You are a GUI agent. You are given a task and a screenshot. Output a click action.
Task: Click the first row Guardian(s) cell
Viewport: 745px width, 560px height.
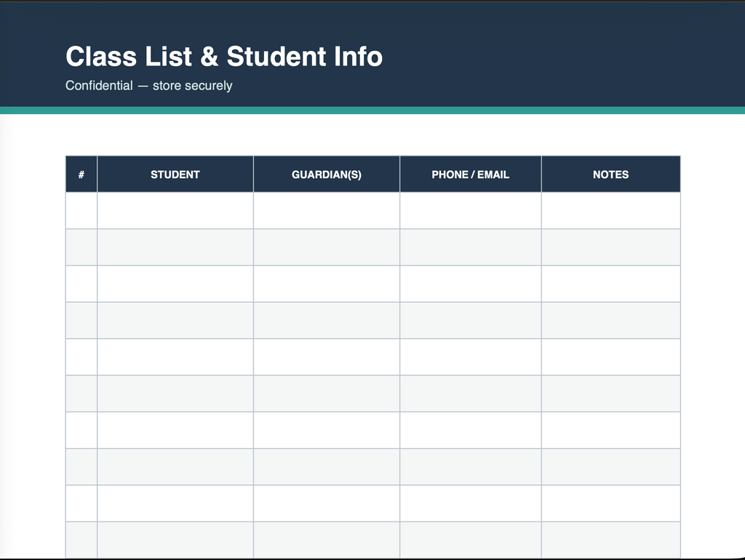tap(327, 210)
